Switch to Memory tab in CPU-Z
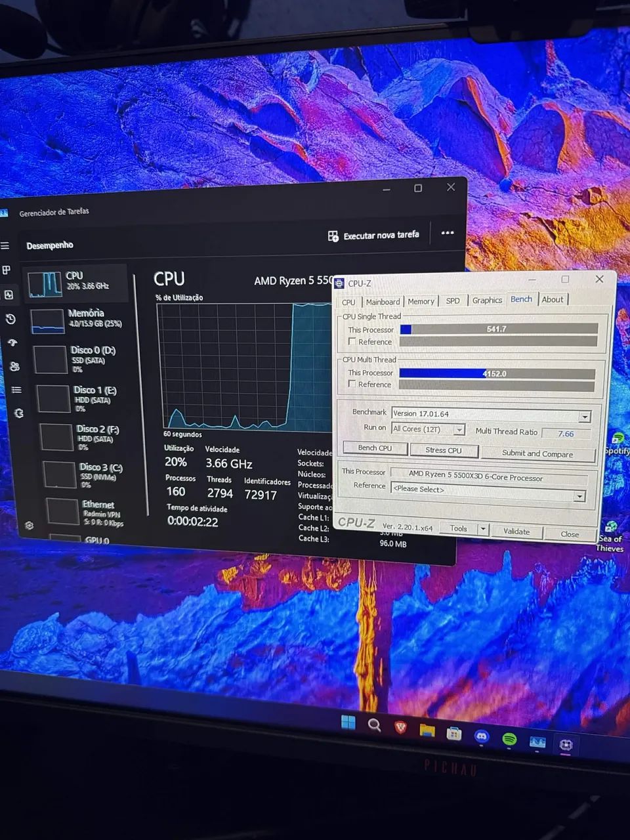Screen dimensions: 630x840 click(x=421, y=301)
